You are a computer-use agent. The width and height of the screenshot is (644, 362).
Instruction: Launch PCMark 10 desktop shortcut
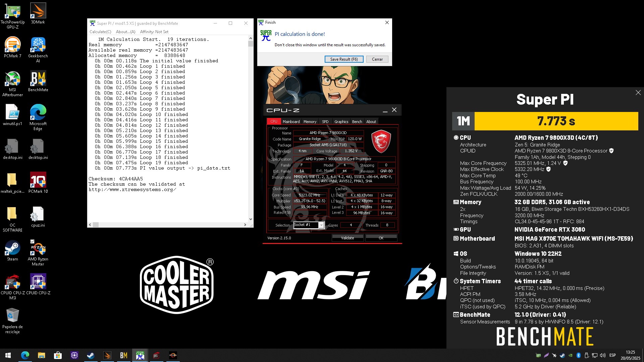(38, 183)
